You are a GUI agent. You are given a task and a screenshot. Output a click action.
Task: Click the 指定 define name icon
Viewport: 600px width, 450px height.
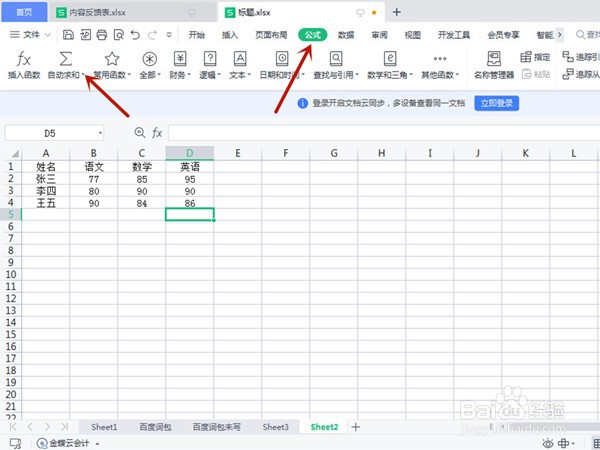click(x=526, y=57)
